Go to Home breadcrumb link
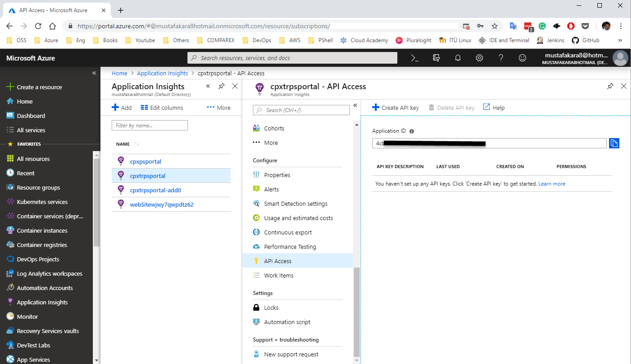This screenshot has height=364, width=631. tap(119, 73)
